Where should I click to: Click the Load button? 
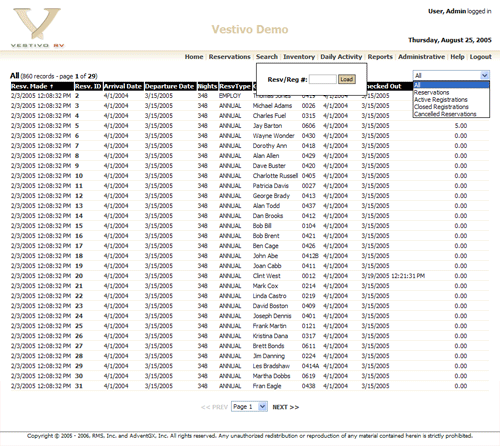click(347, 79)
